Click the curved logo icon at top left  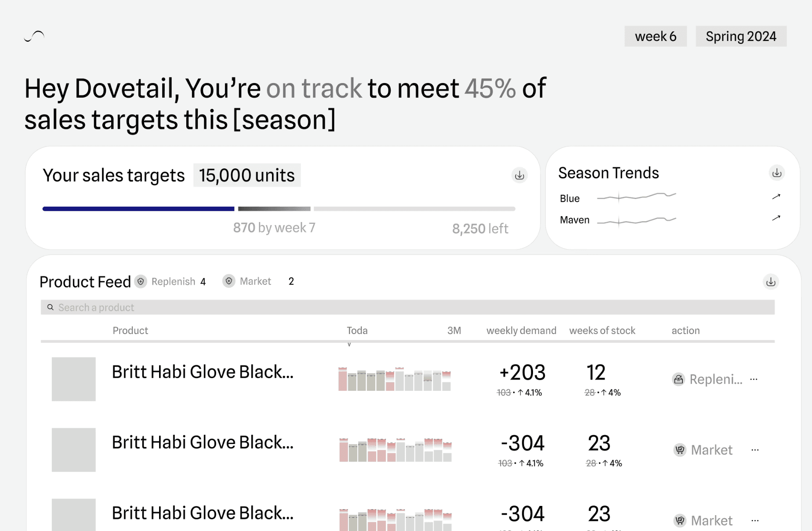pyautogui.click(x=34, y=36)
